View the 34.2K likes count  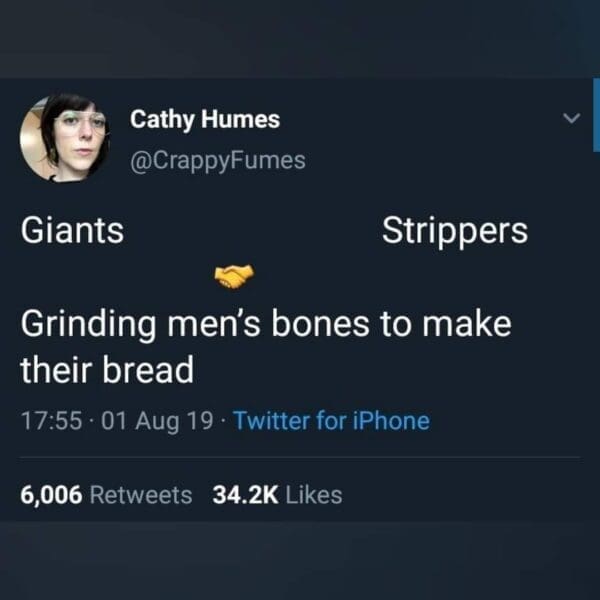coord(245,495)
